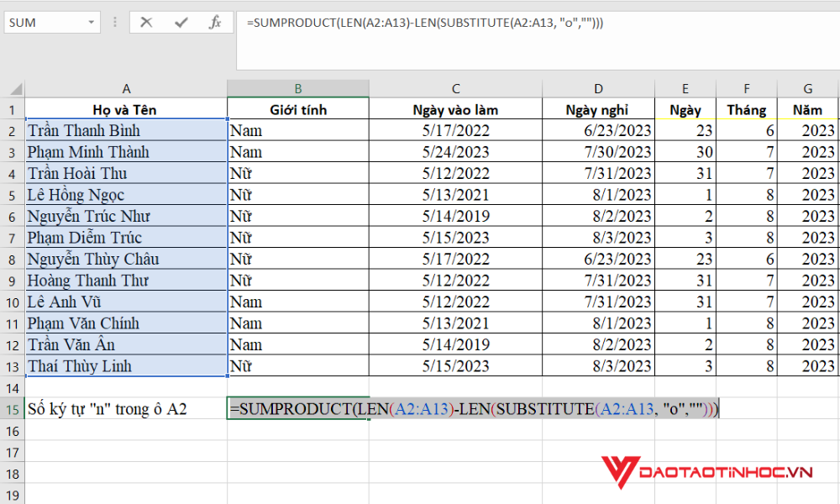The height and width of the screenshot is (504, 840).
Task: Click the Name Box showing SUM
Action: (46, 22)
